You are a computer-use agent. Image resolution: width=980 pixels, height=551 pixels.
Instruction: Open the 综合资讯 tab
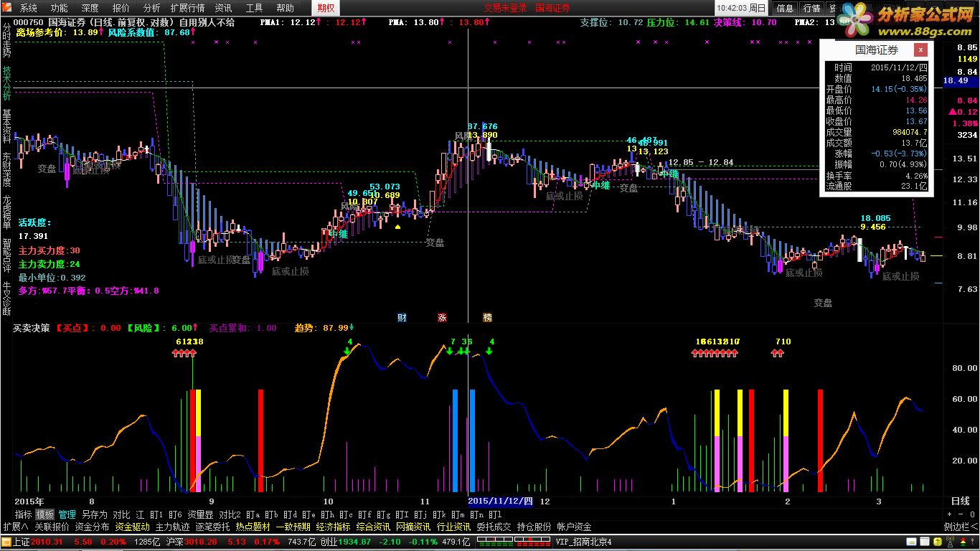coord(374,527)
